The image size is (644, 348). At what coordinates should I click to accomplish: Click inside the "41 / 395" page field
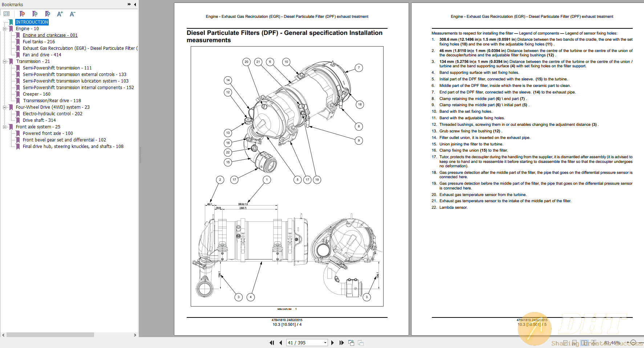point(301,342)
